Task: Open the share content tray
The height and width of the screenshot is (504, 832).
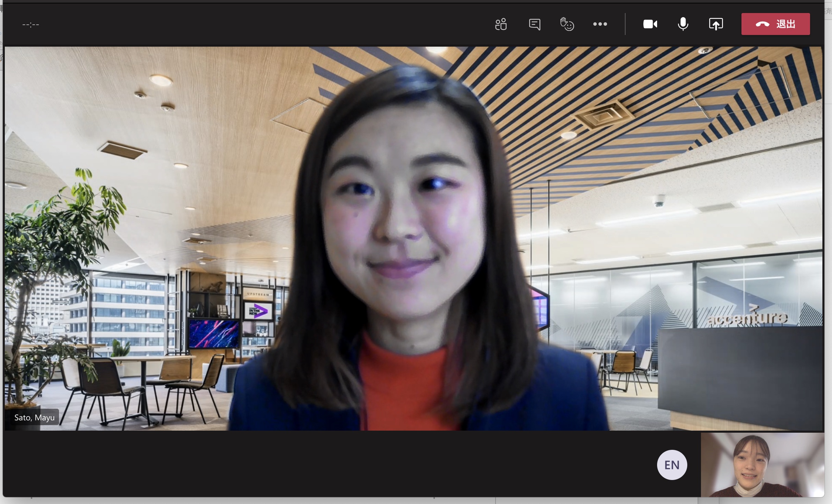Action: [x=716, y=24]
